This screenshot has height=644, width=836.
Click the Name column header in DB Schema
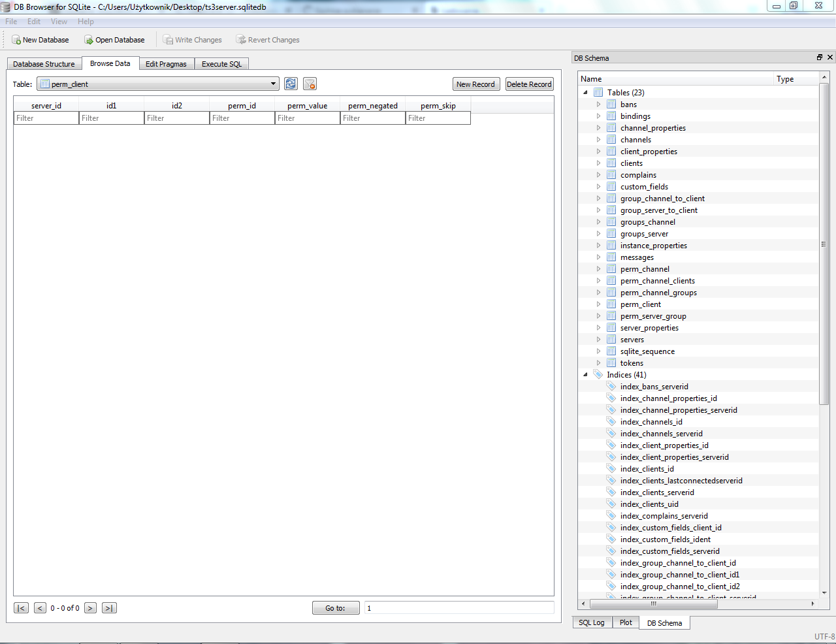pos(675,79)
